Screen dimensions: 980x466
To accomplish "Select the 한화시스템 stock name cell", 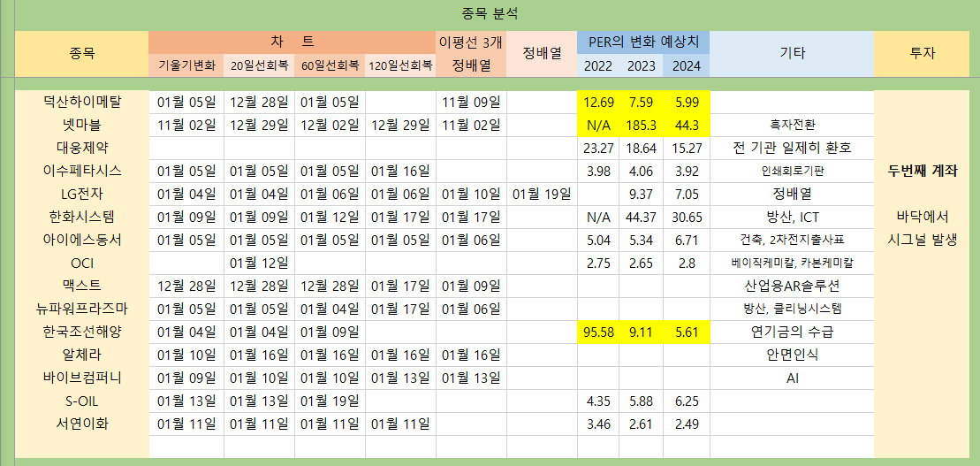I will click(x=82, y=217).
